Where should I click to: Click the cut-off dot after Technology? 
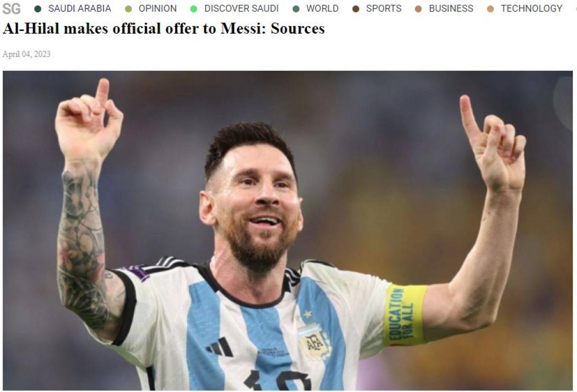[575, 9]
